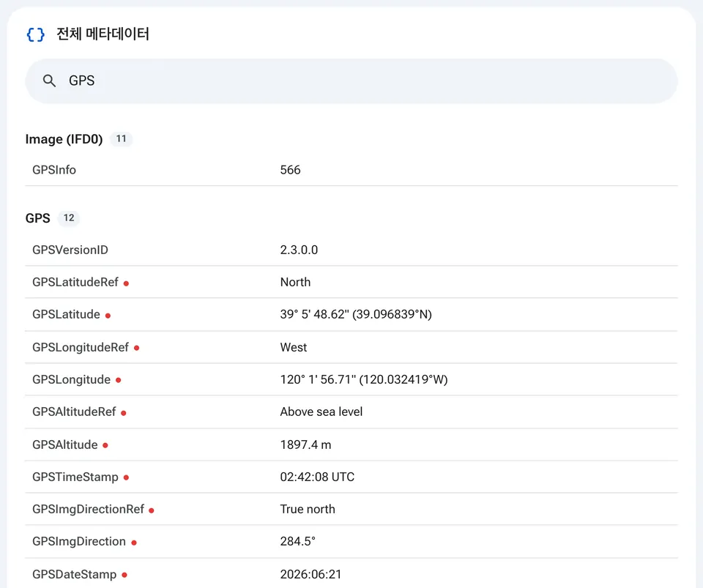Select the GPSLatitude coordinate value
Image resolution: width=703 pixels, height=588 pixels.
tap(356, 315)
